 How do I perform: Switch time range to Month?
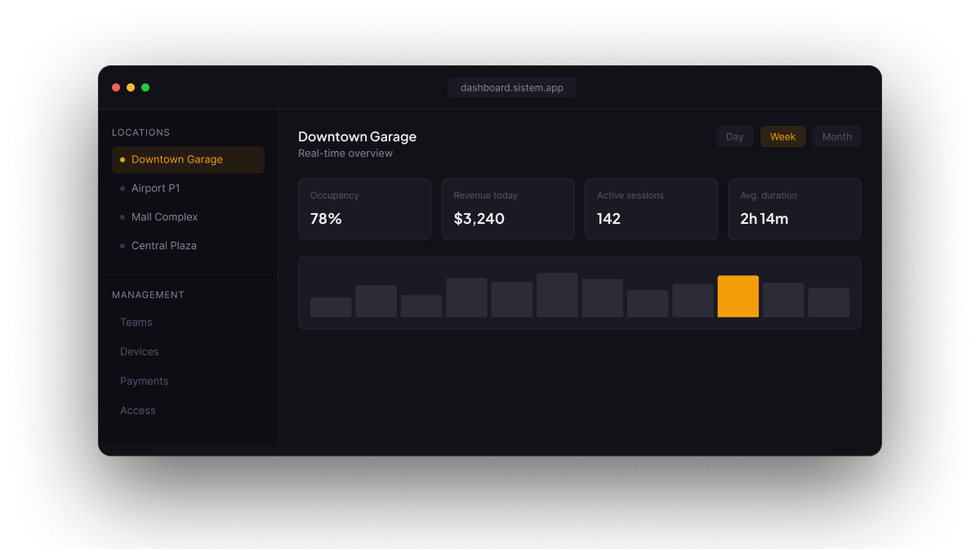pos(837,136)
